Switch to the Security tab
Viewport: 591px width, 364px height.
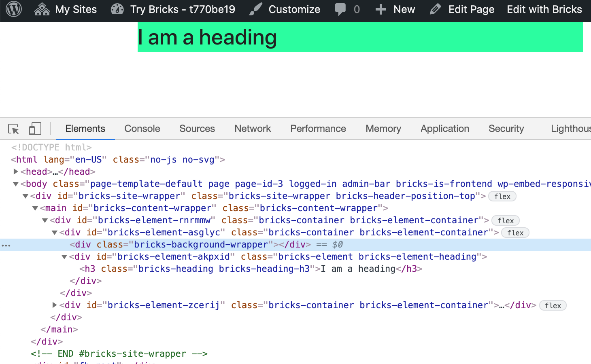coord(506,129)
